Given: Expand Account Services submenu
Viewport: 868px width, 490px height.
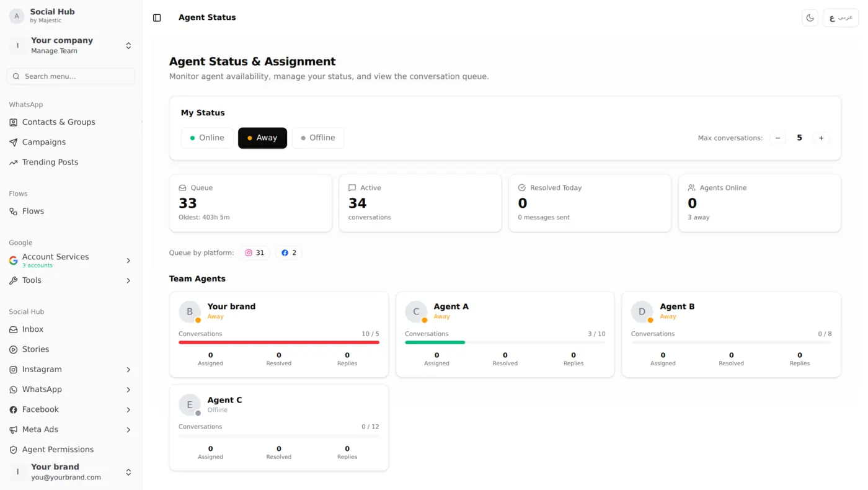Looking at the screenshot, I should [x=128, y=261].
